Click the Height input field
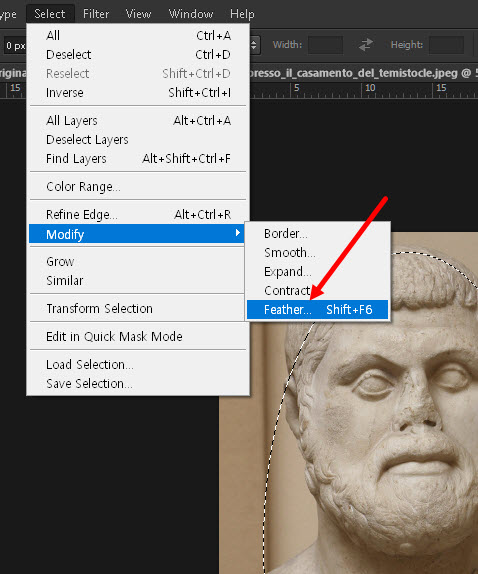The height and width of the screenshot is (574, 478). 446,45
